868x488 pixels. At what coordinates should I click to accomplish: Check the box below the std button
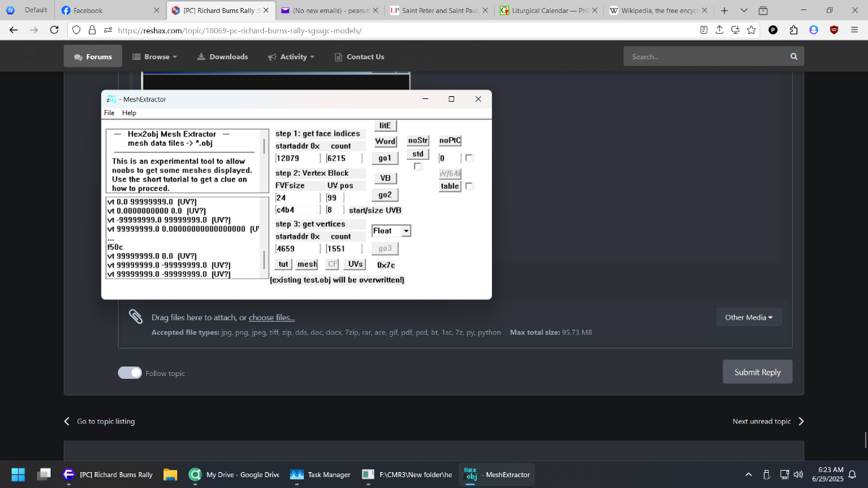417,166
